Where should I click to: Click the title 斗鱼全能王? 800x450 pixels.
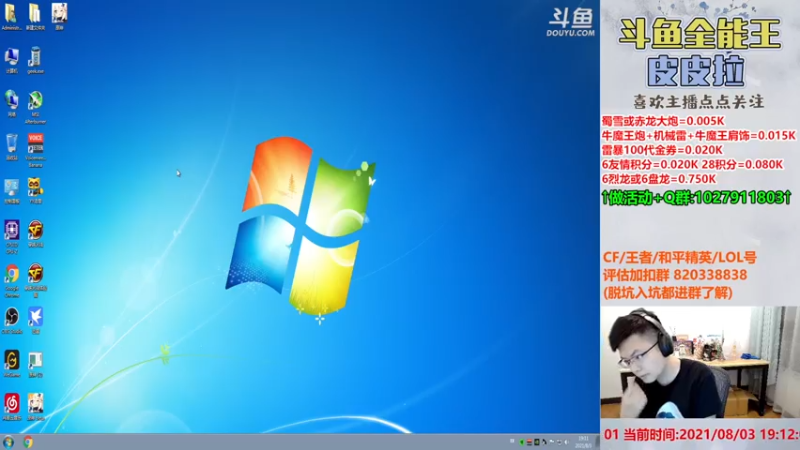click(699, 34)
